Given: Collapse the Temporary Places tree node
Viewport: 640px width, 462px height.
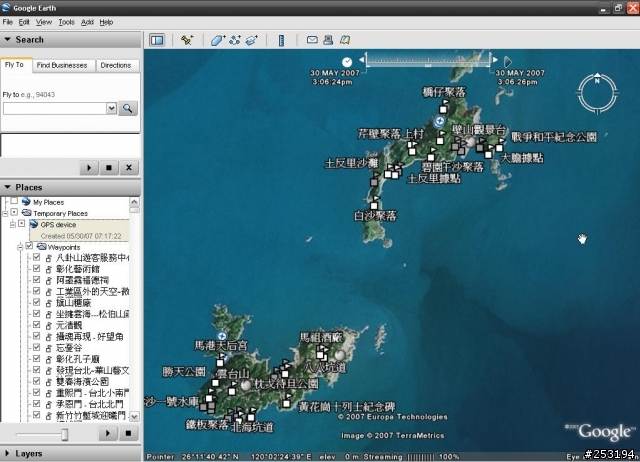Looking at the screenshot, I should [5, 213].
